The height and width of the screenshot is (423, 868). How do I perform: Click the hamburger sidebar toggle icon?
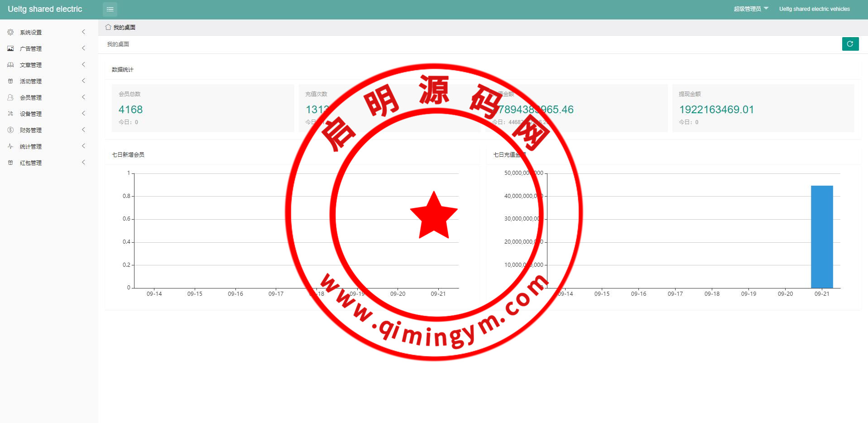(x=110, y=9)
